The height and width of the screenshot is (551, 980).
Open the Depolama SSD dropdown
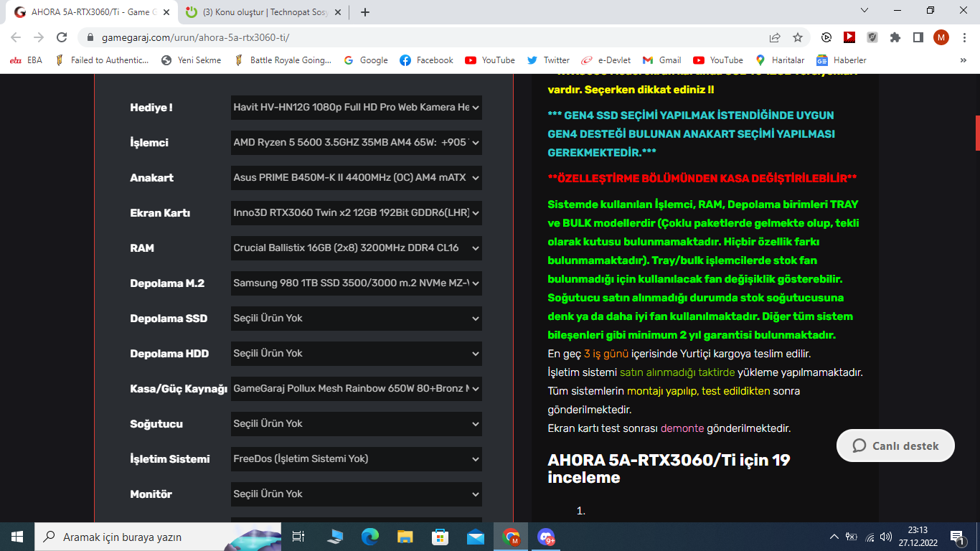[x=357, y=319]
